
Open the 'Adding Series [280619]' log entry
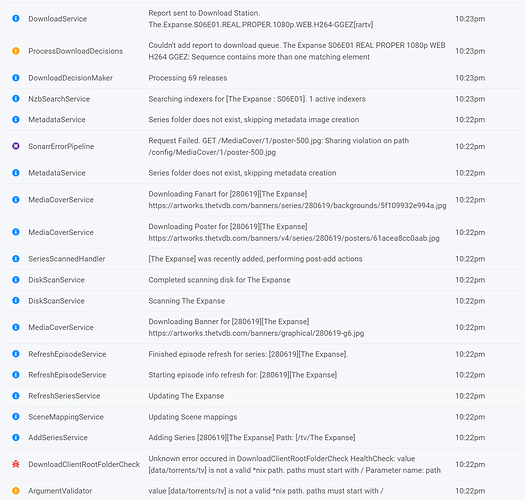(x=252, y=438)
